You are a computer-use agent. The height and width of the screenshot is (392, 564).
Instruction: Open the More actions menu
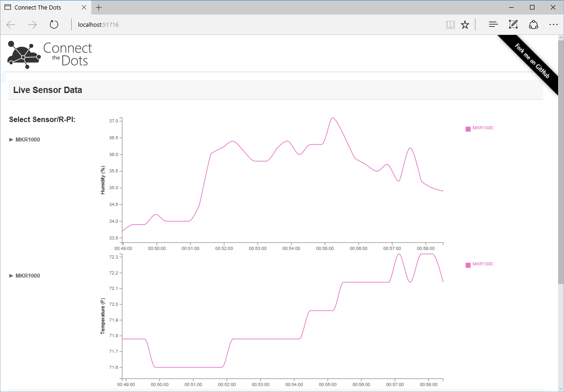[x=553, y=24]
